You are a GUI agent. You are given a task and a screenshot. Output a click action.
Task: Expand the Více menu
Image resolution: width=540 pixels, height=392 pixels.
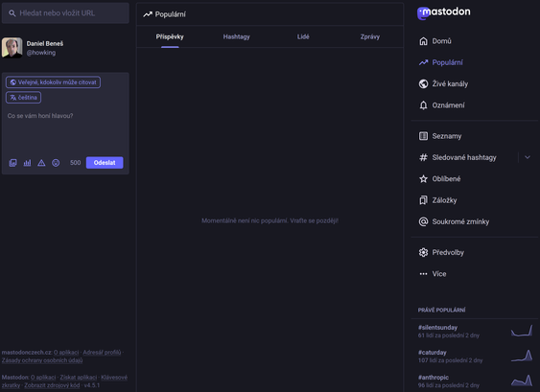(433, 274)
